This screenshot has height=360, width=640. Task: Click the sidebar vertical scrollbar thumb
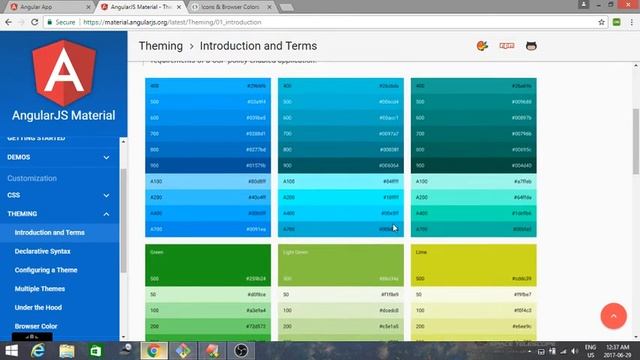click(x=123, y=220)
